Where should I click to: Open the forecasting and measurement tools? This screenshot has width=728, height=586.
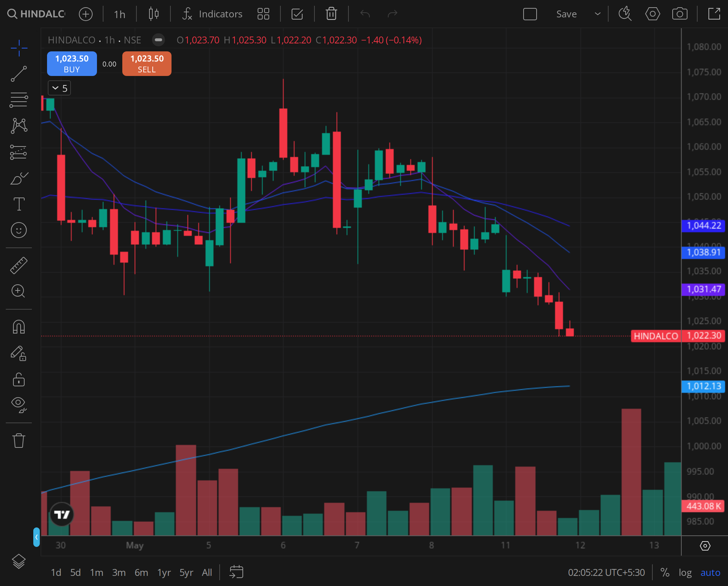pyautogui.click(x=19, y=152)
